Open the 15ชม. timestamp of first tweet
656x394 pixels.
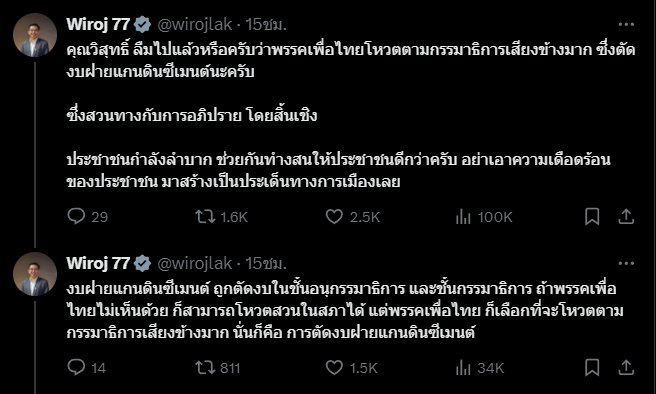click(x=266, y=24)
